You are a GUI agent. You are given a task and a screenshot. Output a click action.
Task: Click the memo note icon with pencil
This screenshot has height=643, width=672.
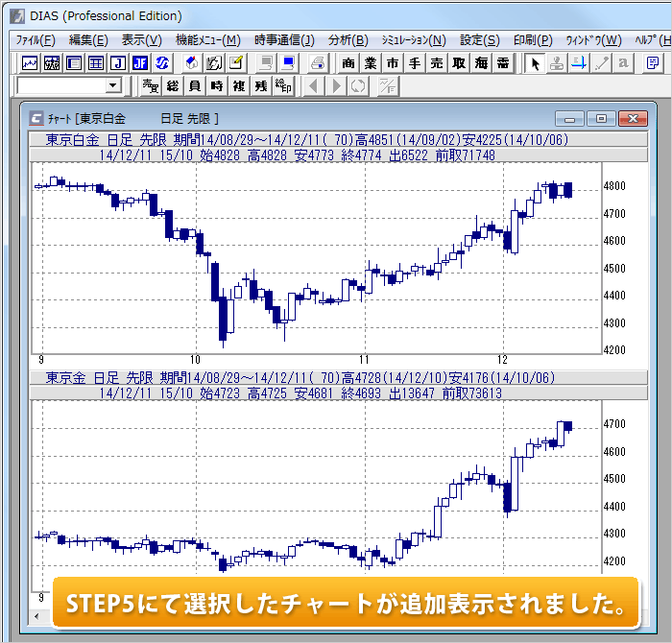234,63
